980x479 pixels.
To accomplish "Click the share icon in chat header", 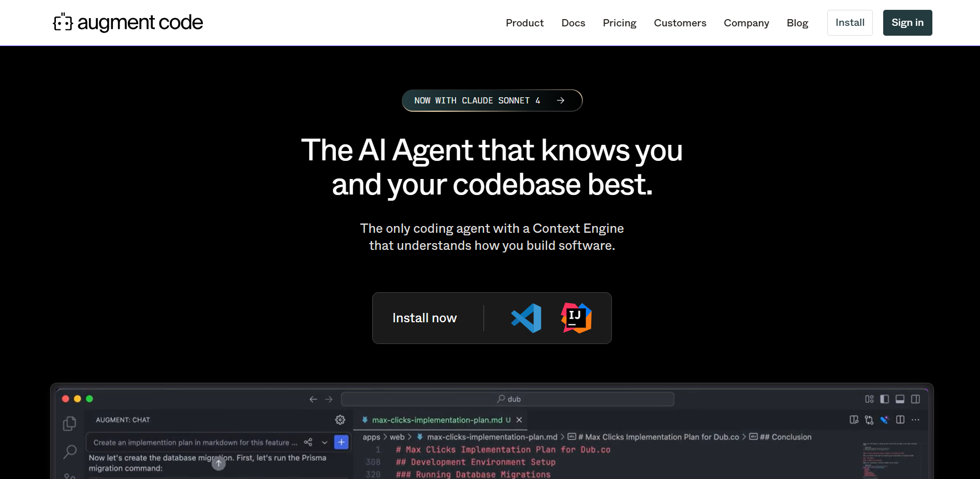I will pyautogui.click(x=308, y=442).
